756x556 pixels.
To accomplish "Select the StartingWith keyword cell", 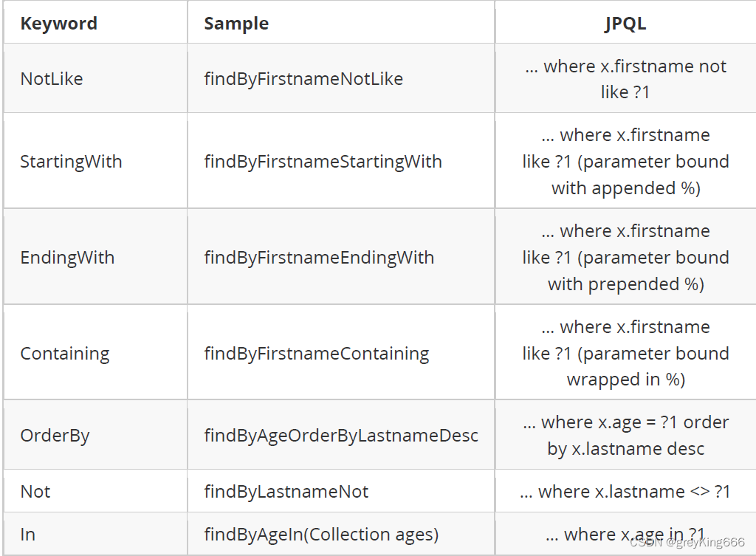I will pyautogui.click(x=71, y=162).
